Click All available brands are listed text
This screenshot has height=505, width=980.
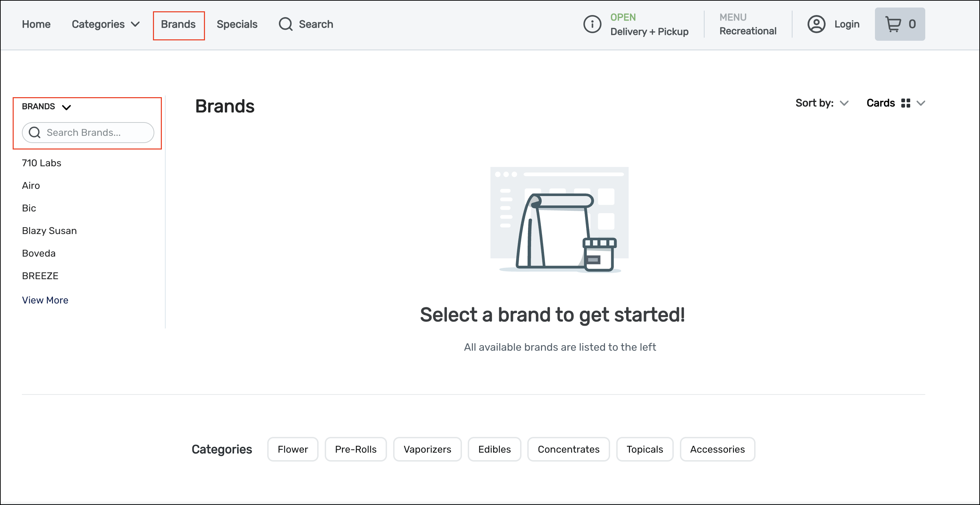coord(559,347)
